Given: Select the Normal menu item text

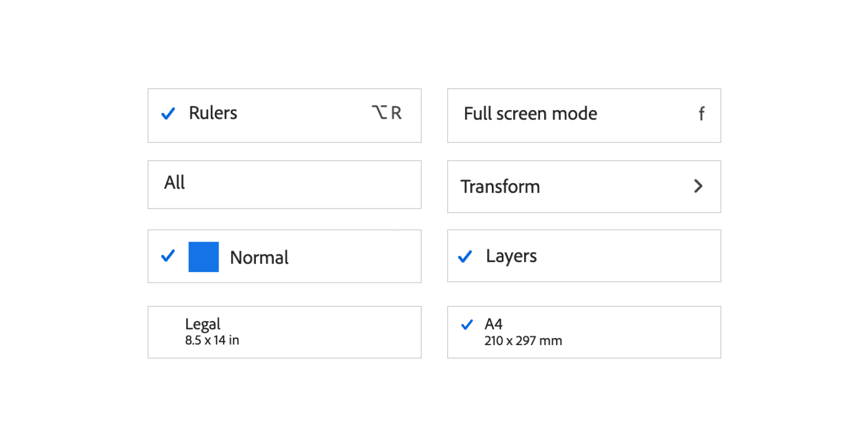Looking at the screenshot, I should coord(259,258).
